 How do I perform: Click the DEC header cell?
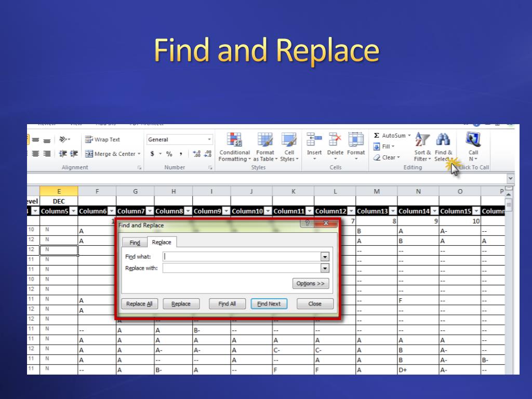click(59, 201)
